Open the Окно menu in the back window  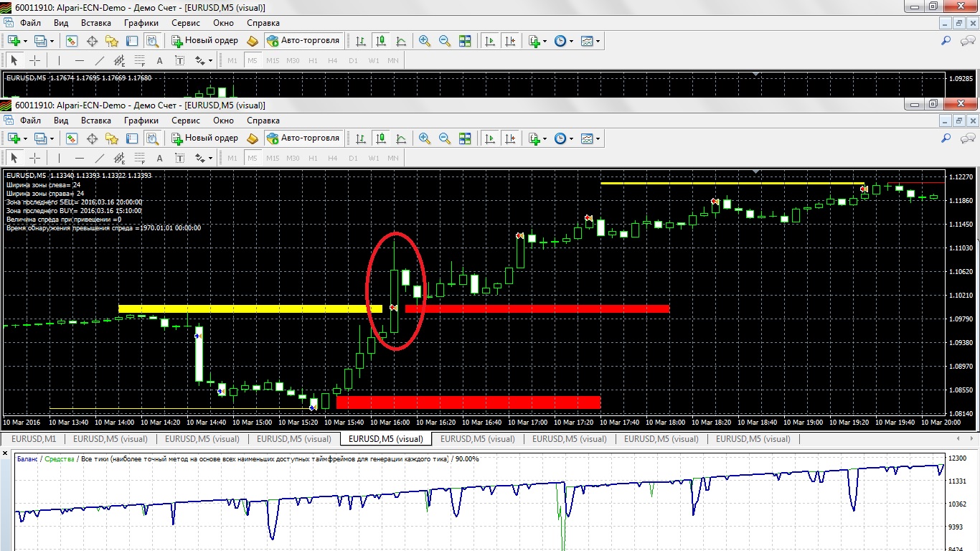[223, 23]
